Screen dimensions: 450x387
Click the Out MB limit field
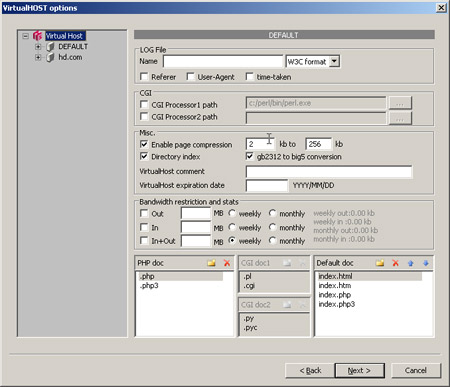pyautogui.click(x=196, y=213)
